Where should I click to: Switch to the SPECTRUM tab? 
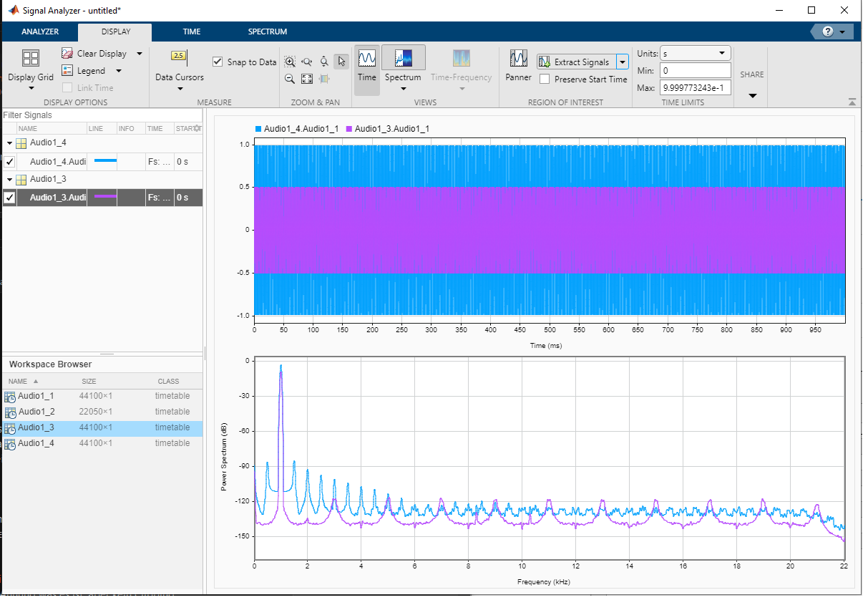268,32
